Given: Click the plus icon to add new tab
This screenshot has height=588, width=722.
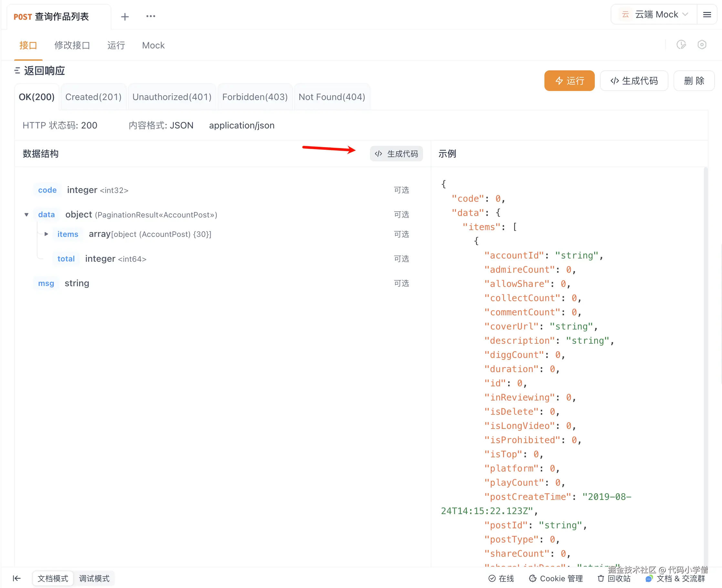Looking at the screenshot, I should click(x=125, y=16).
